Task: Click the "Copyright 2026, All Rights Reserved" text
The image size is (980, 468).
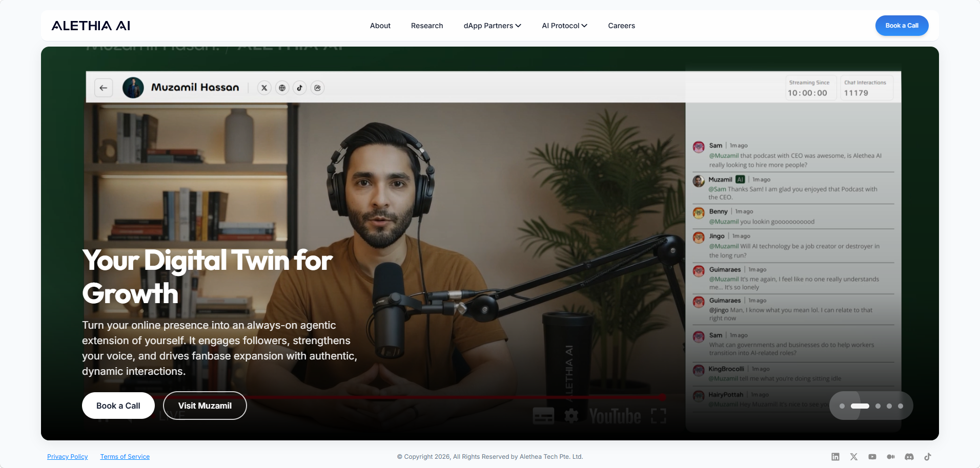Action: coord(490,457)
